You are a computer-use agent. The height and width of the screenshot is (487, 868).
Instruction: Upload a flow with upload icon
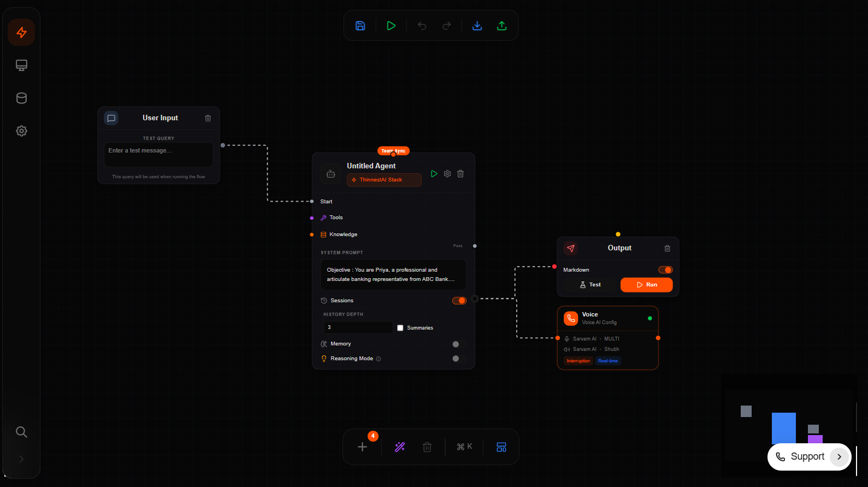coord(502,26)
